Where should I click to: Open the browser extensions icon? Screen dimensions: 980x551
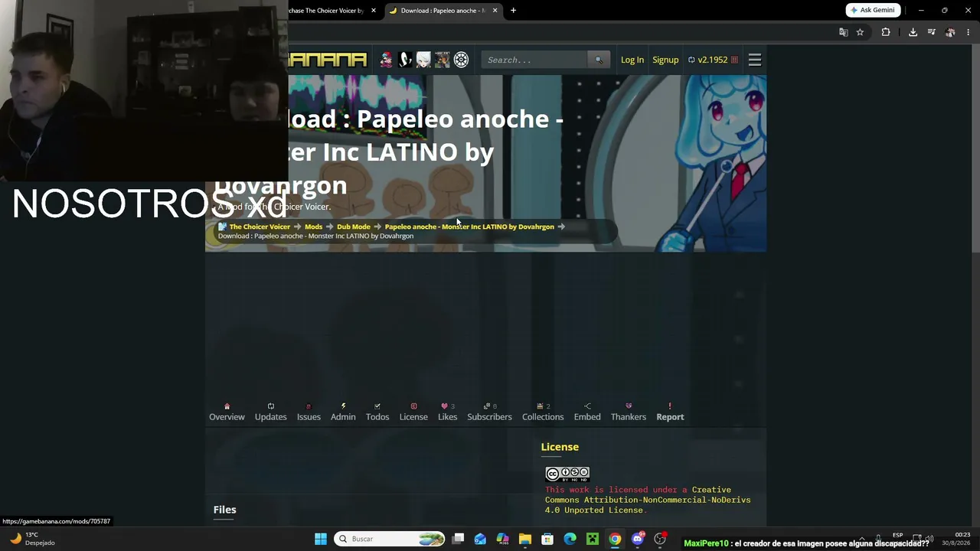[x=886, y=32]
